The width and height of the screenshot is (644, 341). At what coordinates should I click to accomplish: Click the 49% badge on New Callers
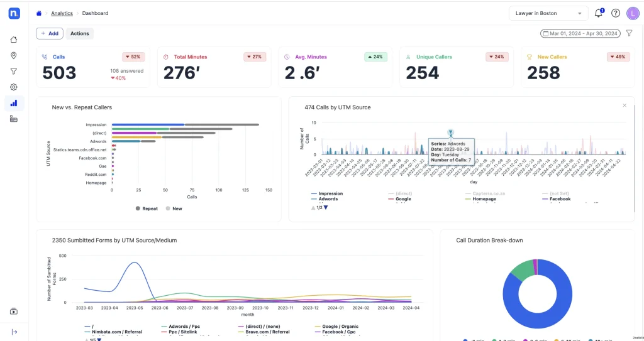618,57
